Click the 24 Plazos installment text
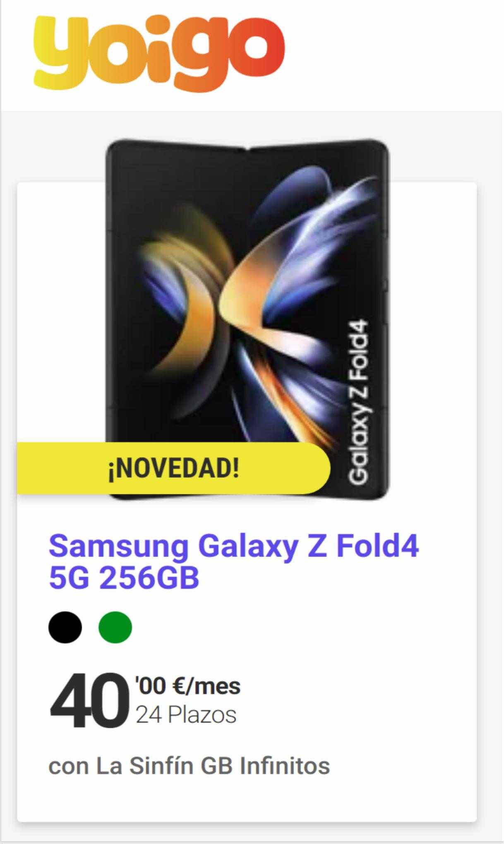The width and height of the screenshot is (504, 844). (x=186, y=715)
